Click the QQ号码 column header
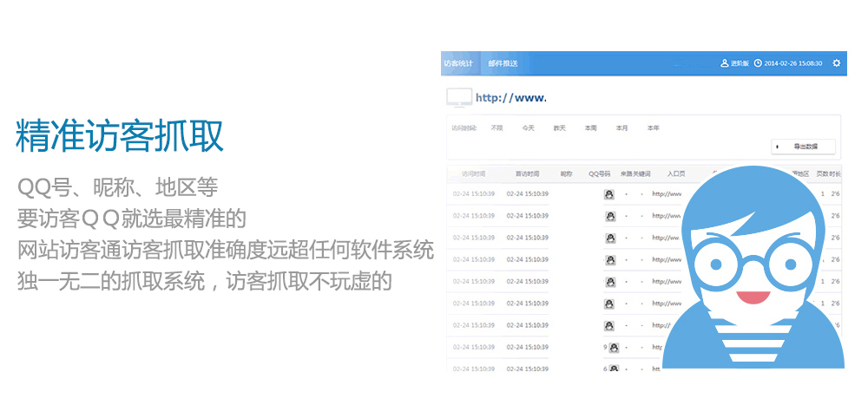Screen dimensions: 868x405 600,173
